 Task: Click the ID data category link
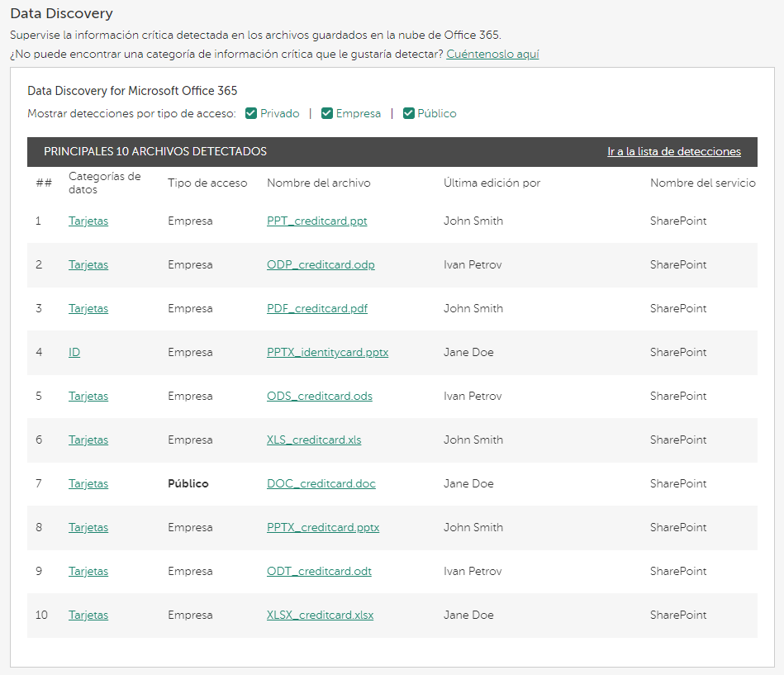pos(74,353)
